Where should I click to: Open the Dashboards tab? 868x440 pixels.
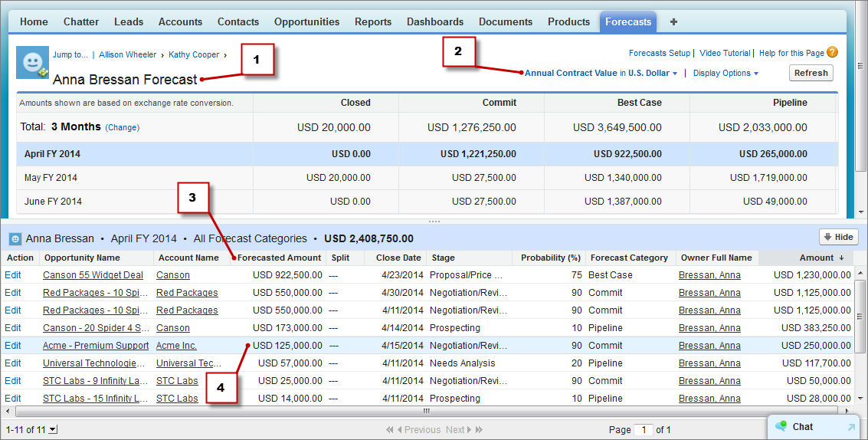[434, 22]
